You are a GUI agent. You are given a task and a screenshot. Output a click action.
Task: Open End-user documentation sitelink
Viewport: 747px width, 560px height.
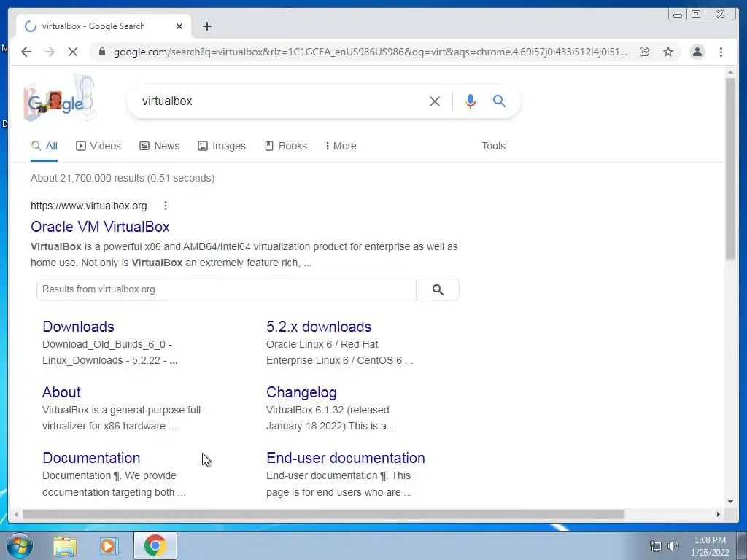[345, 458]
